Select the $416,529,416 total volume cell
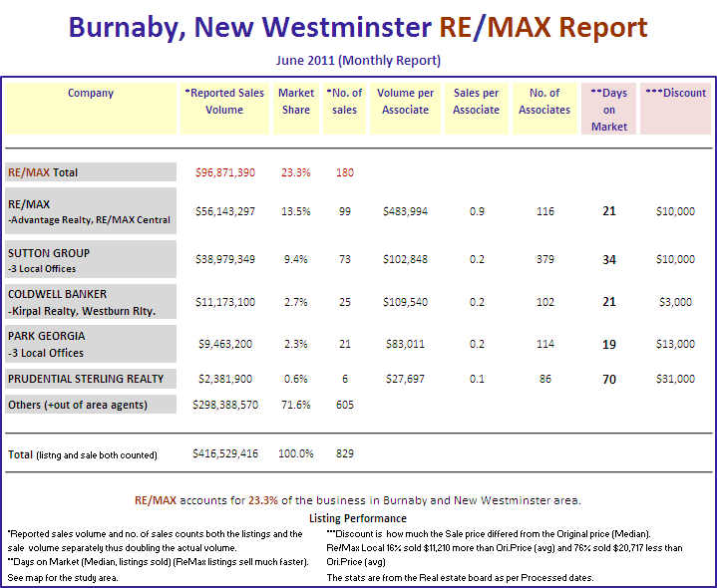The width and height of the screenshot is (717, 588). click(225, 453)
